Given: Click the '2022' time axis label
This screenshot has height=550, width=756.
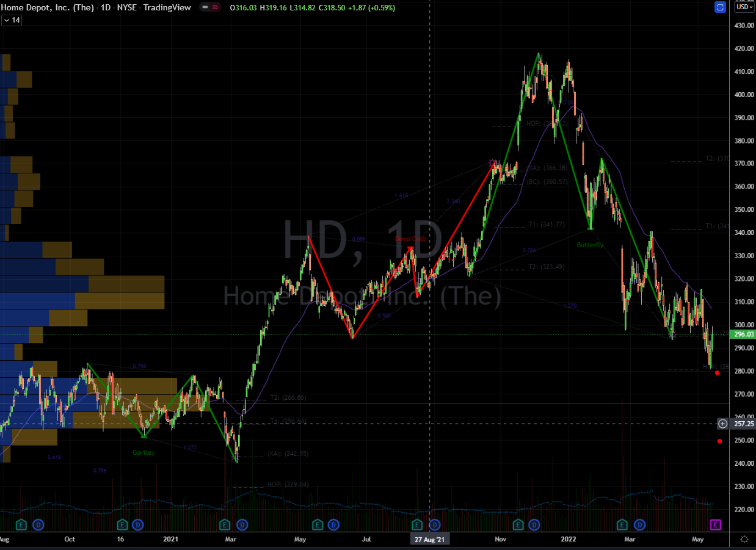Looking at the screenshot, I should (569, 540).
